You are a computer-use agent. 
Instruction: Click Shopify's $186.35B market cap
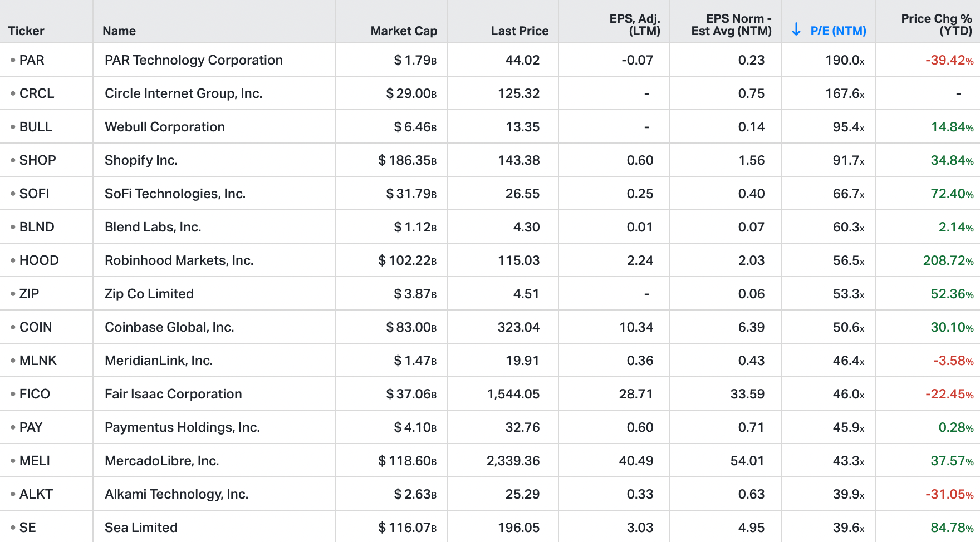click(408, 160)
